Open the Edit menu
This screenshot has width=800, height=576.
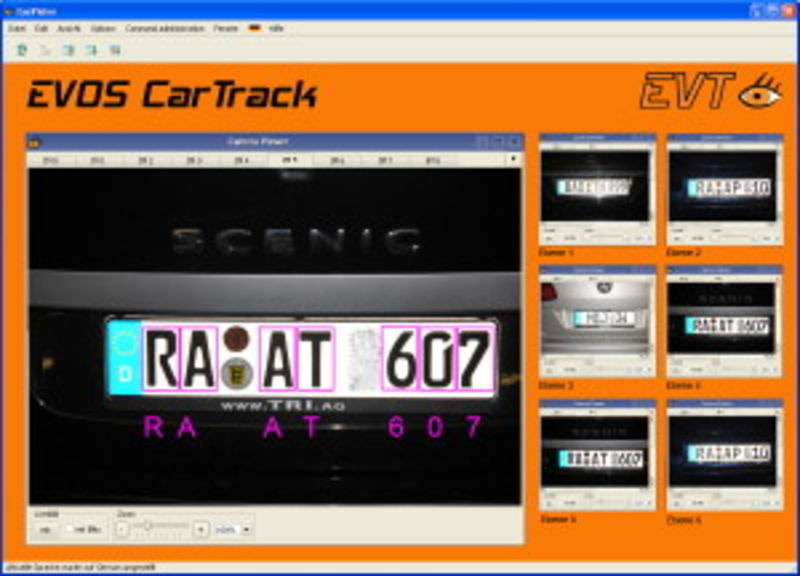(41, 29)
